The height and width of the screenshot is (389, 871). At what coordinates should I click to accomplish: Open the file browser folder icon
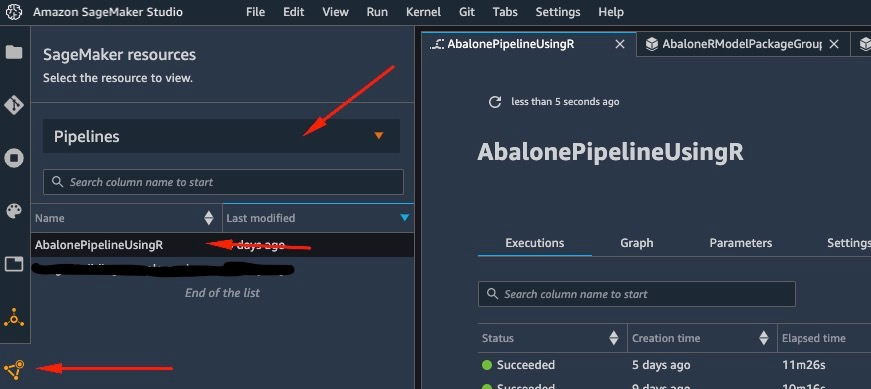tap(14, 52)
